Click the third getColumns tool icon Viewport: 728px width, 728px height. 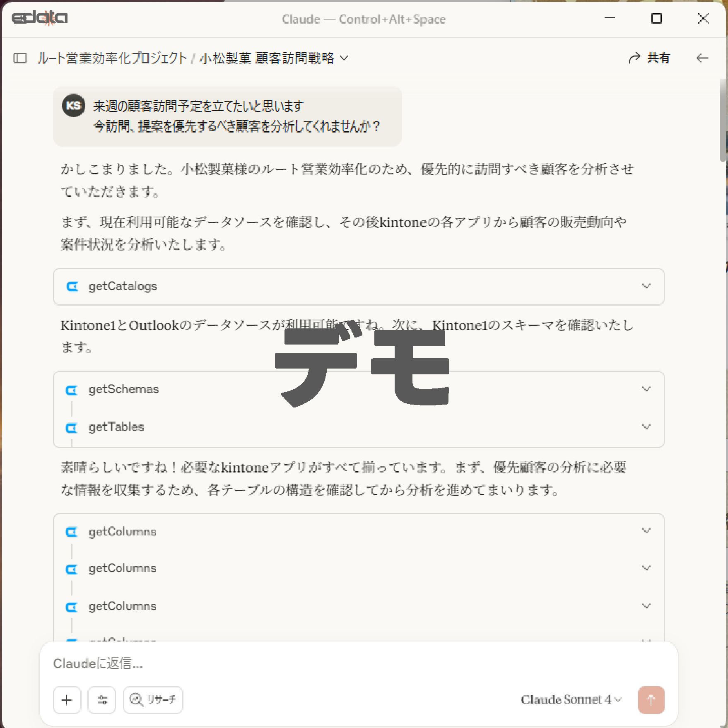pyautogui.click(x=72, y=607)
